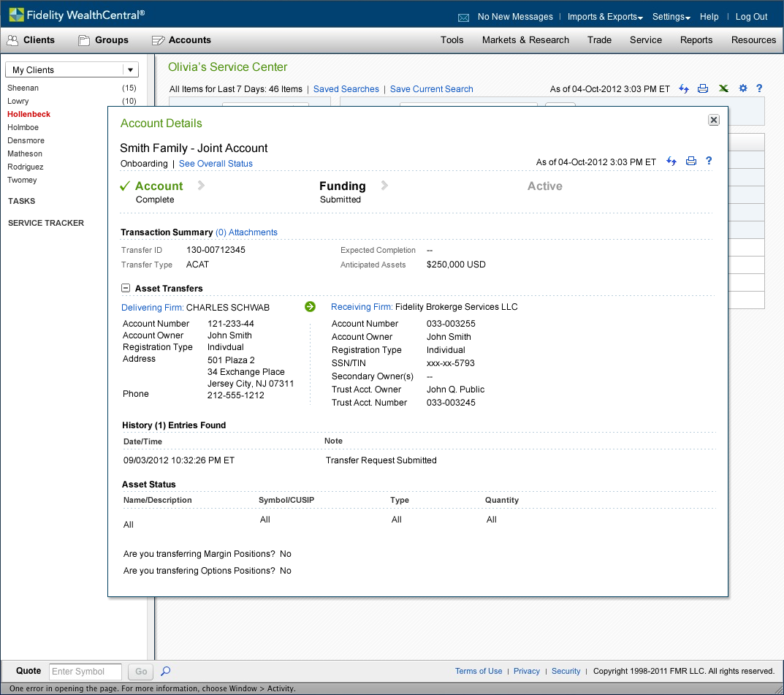
Task: Collapse the Asset Transfers section
Action: tap(126, 289)
